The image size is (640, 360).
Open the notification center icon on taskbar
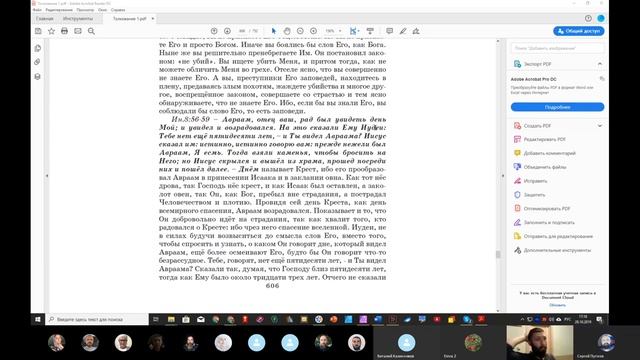click(x=600, y=319)
